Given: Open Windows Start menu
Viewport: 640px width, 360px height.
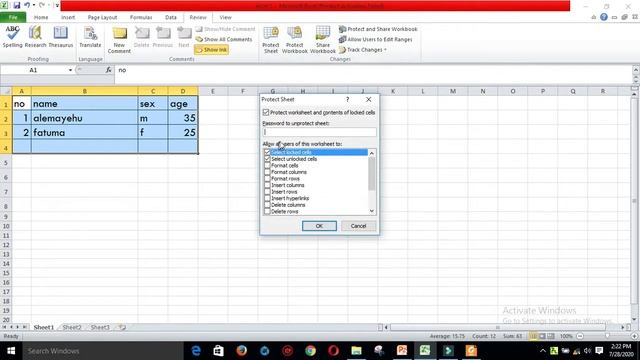Looking at the screenshot, I should click(11, 351).
